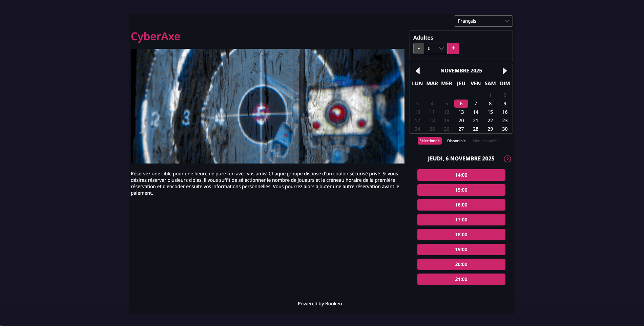Screen dimensions: 644x326
Task: Reserve the 21:00 time slot
Action: pyautogui.click(x=461, y=279)
